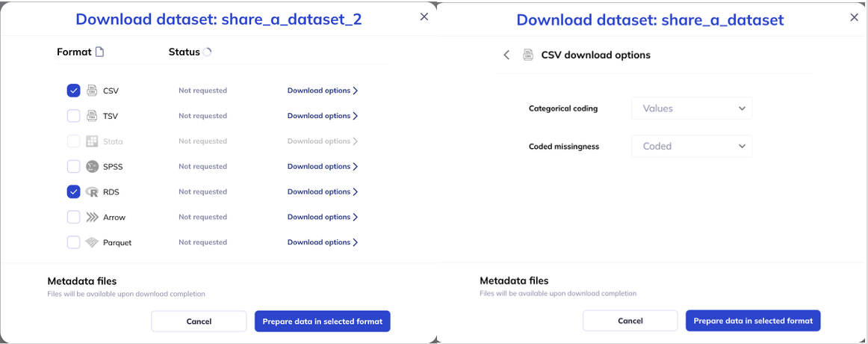Open the Coded missingness dropdown
868x344 pixels.
point(692,147)
